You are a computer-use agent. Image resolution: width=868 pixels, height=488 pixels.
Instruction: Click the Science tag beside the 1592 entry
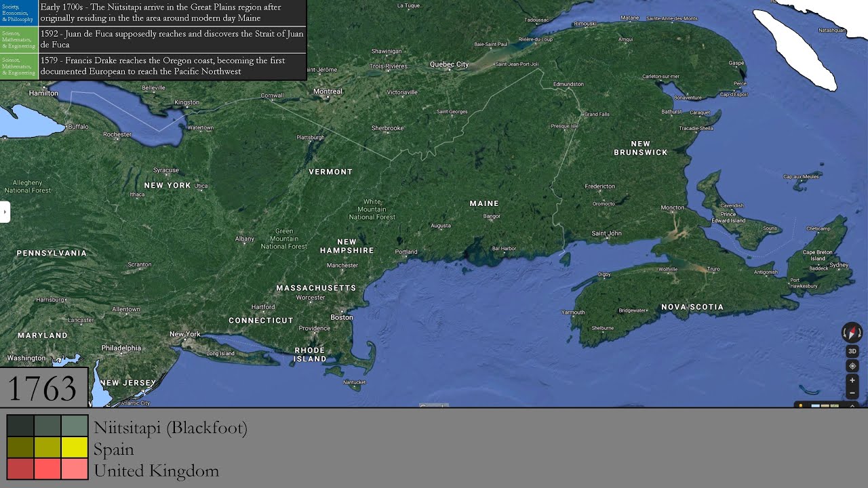[18, 39]
